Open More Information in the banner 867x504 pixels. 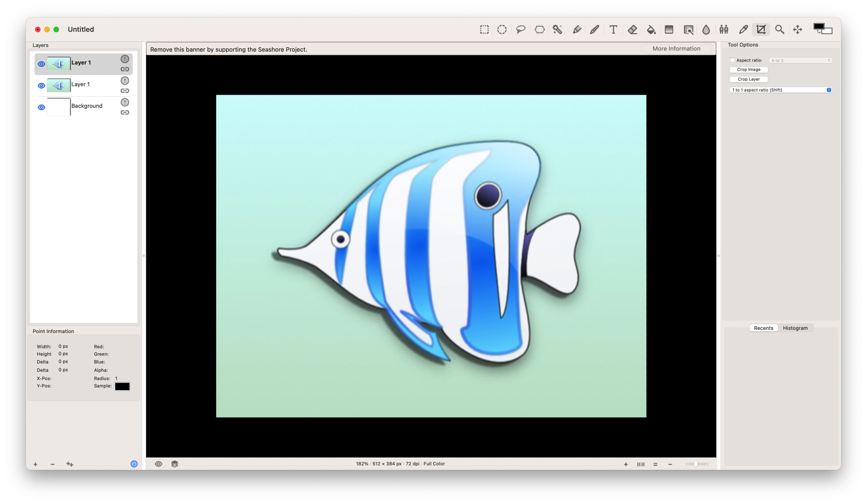(676, 49)
